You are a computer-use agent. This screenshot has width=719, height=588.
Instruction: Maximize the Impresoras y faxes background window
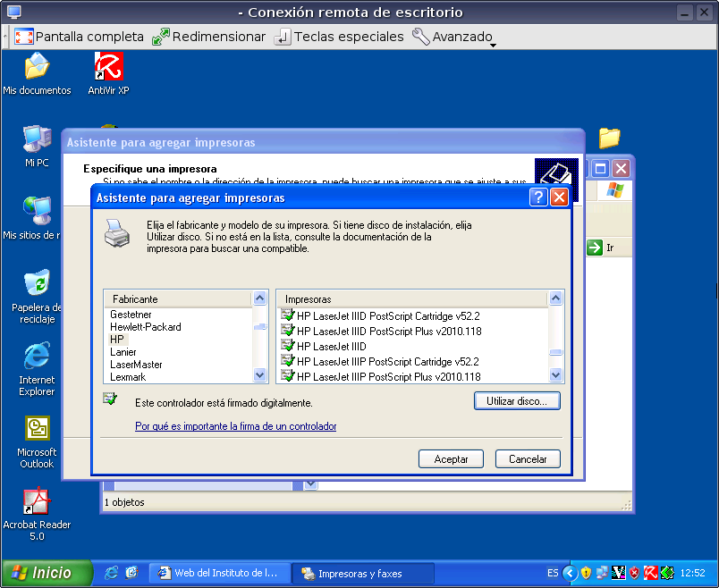tap(600, 169)
